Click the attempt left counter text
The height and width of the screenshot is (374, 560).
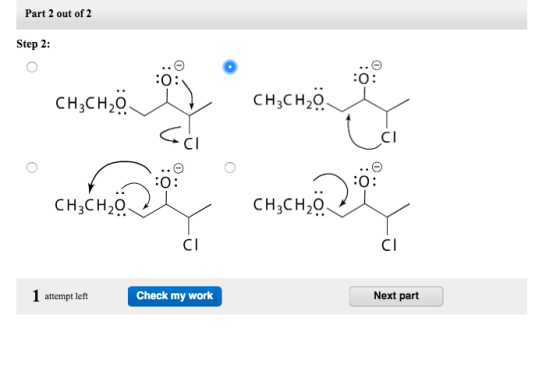pos(60,296)
